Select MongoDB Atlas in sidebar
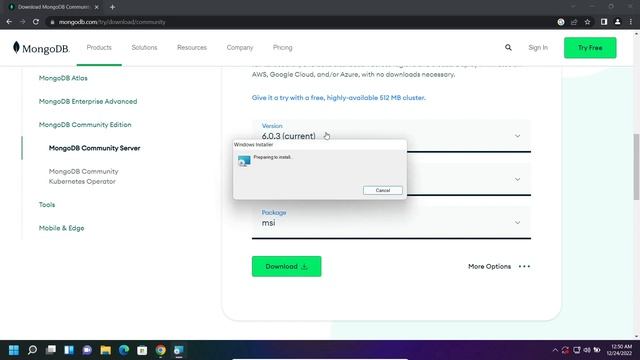This screenshot has width=640, height=360. point(63,78)
